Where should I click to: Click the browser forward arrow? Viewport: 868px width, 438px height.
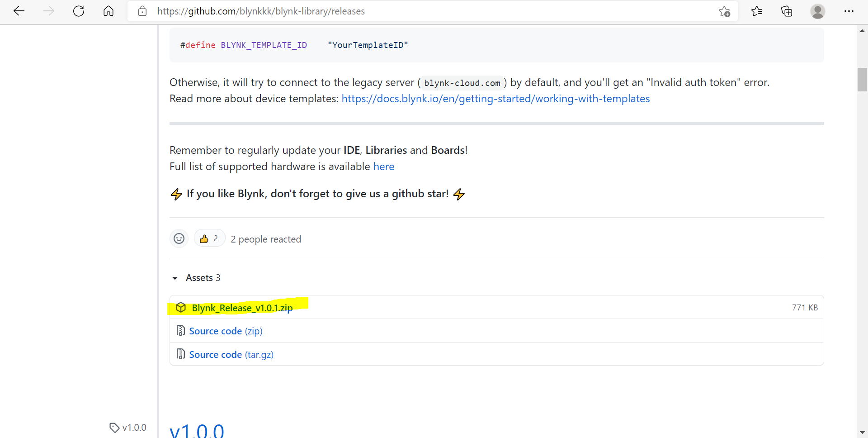tap(49, 11)
